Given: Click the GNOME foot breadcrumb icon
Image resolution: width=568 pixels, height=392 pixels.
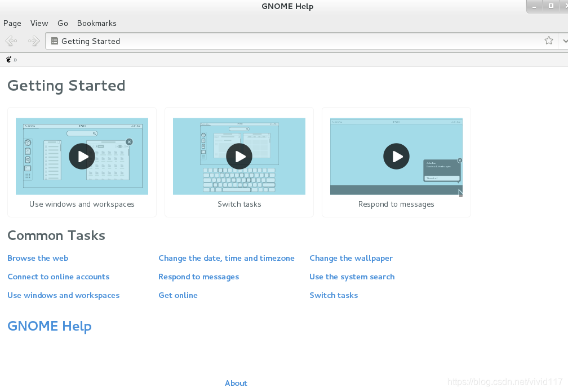Looking at the screenshot, I should click(8, 59).
